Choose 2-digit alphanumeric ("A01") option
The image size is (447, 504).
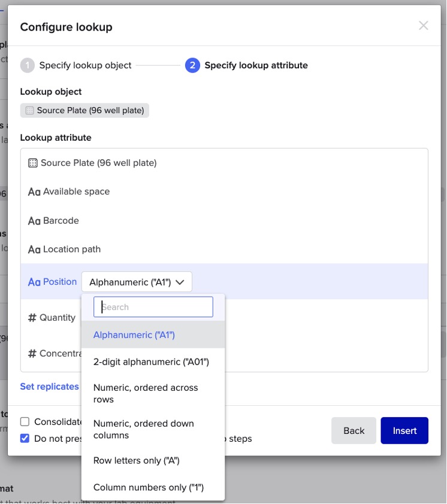point(151,362)
